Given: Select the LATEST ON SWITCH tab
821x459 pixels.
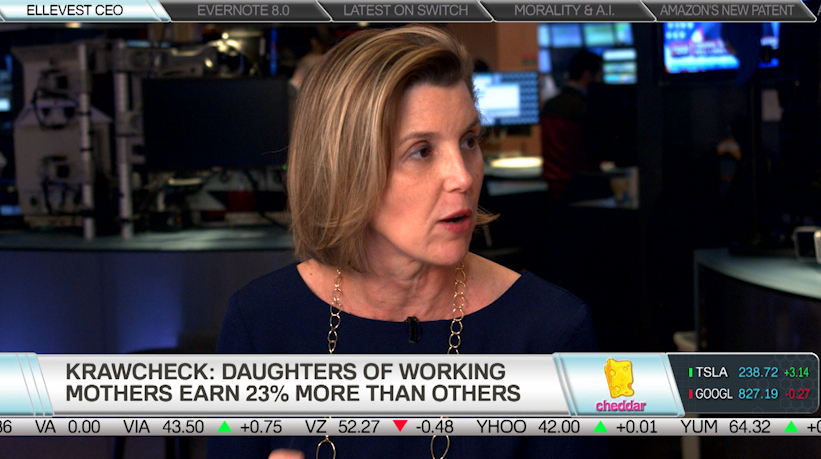Looking at the screenshot, I should tap(406, 10).
